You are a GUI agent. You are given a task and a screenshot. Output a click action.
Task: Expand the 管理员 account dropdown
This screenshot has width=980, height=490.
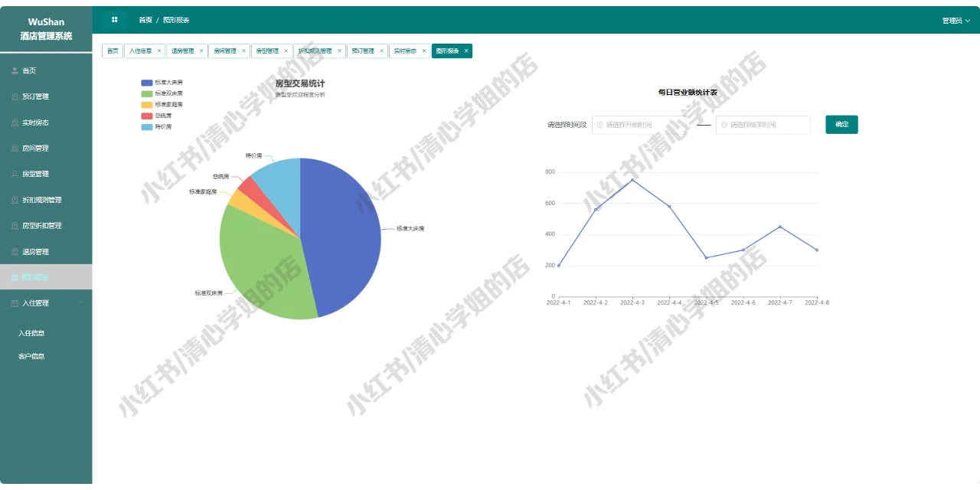(955, 19)
